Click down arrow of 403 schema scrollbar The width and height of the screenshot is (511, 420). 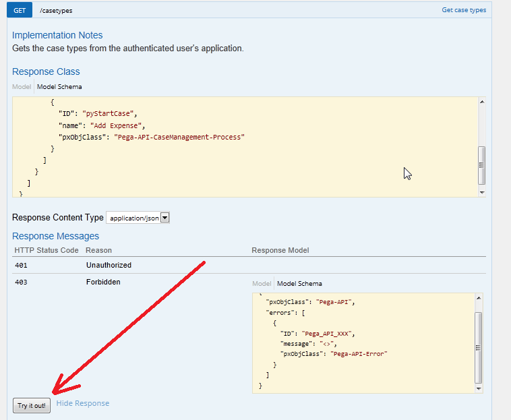(x=479, y=388)
